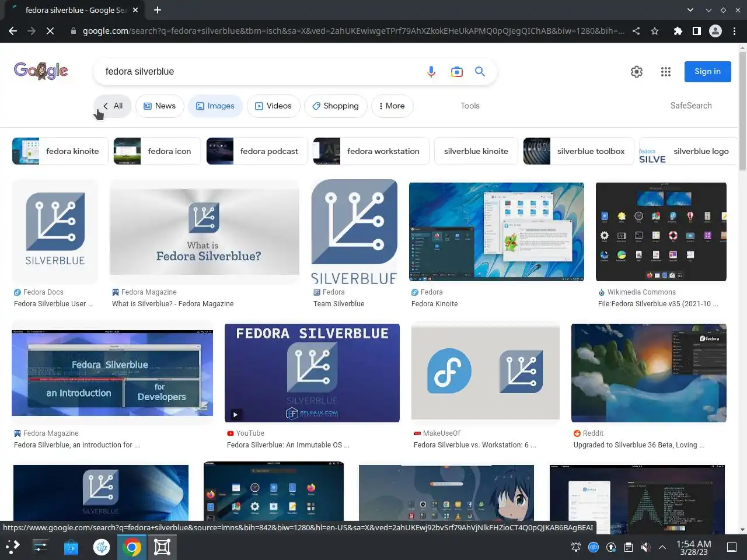Viewport: 747px width, 560px height.
Task: Open SafeSearch settings
Action: [691, 106]
